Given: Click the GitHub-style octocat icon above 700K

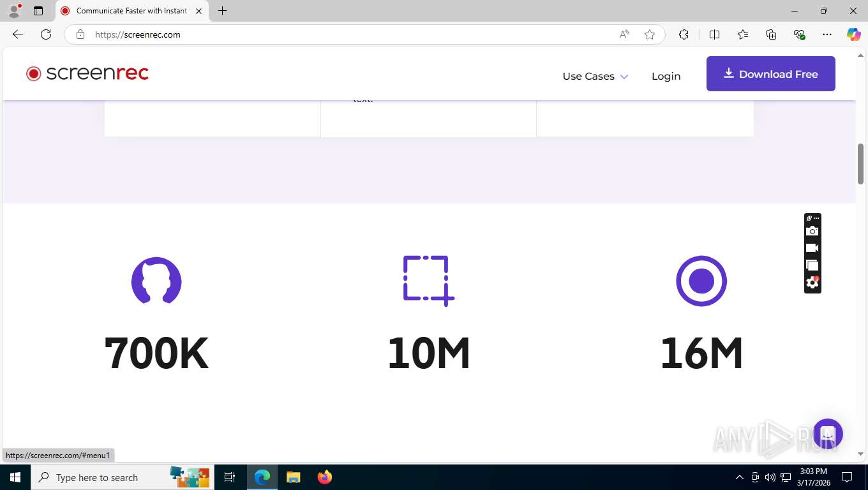Looking at the screenshot, I should click(156, 281).
